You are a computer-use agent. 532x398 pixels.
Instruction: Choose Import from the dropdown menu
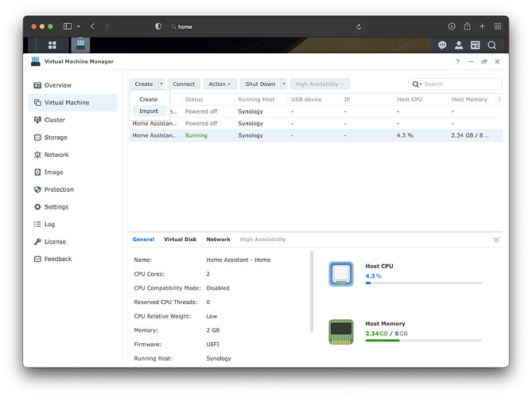[149, 111]
